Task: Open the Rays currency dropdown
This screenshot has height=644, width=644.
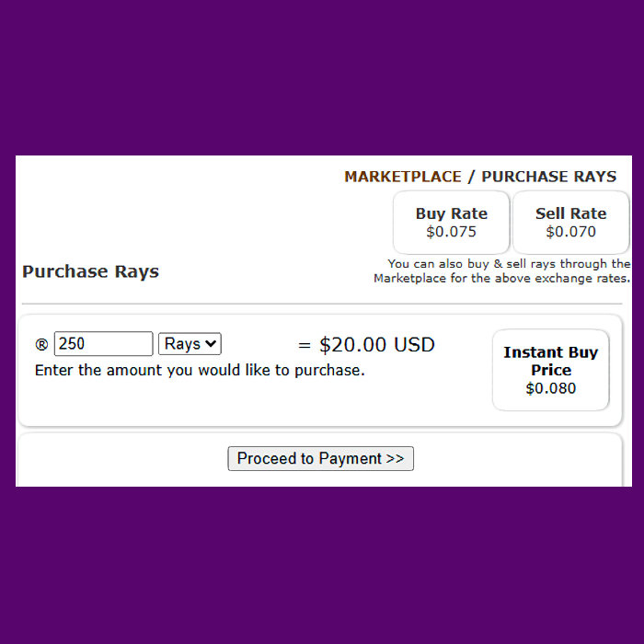Action: [x=190, y=344]
